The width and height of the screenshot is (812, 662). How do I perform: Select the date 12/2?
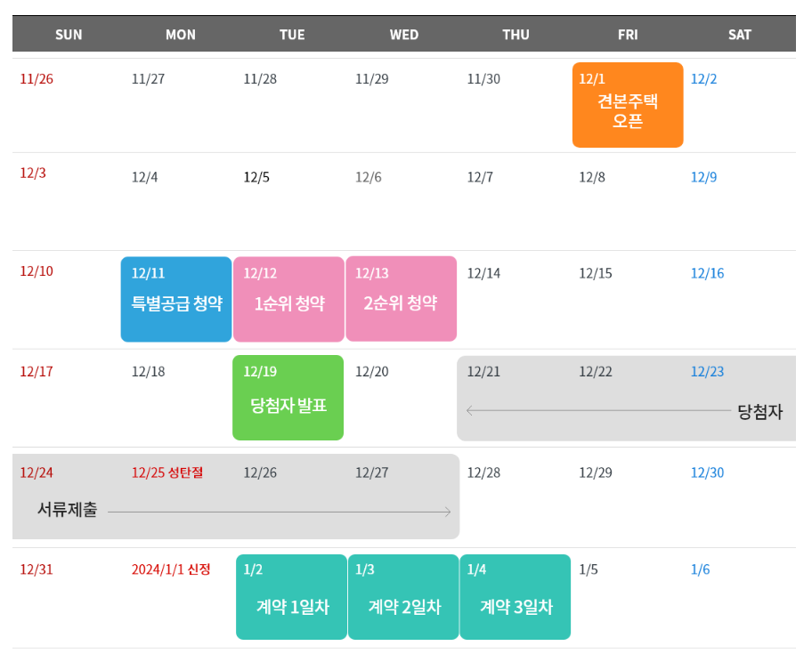703,79
